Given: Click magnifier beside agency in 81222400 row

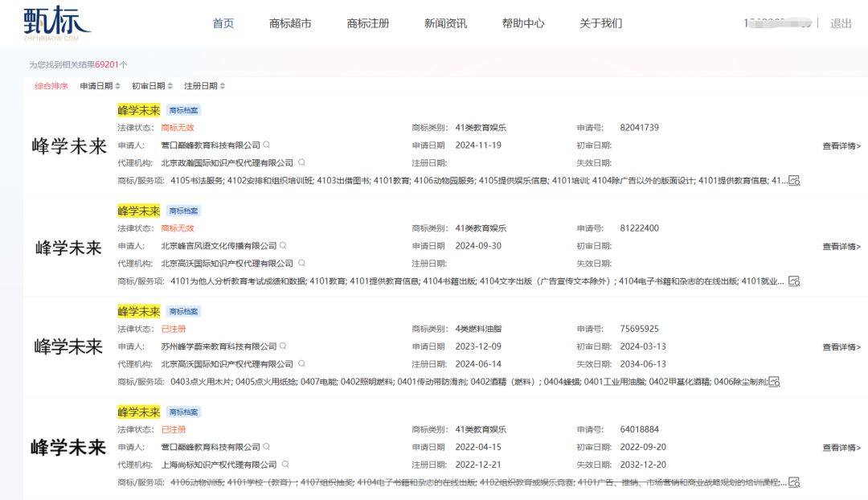Looking at the screenshot, I should pos(301,263).
